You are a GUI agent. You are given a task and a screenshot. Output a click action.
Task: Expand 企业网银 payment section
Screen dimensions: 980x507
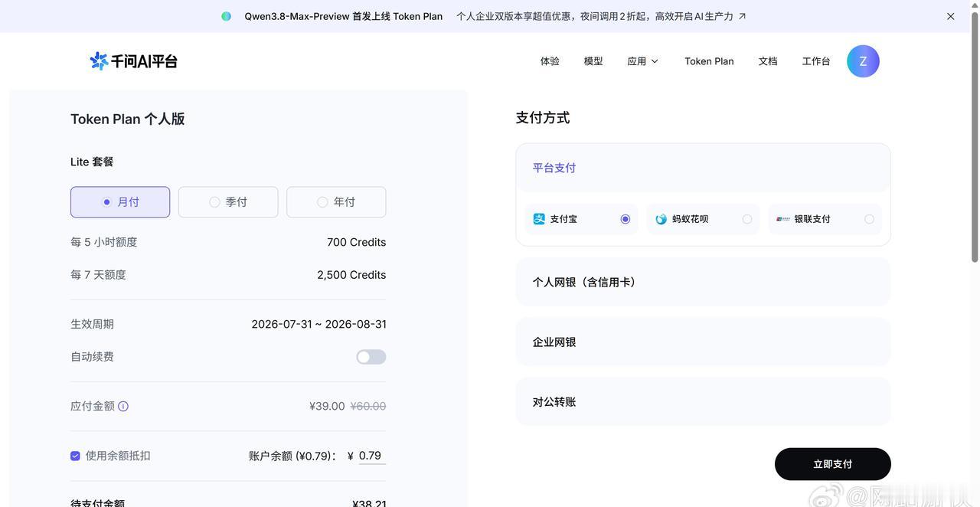tap(703, 342)
